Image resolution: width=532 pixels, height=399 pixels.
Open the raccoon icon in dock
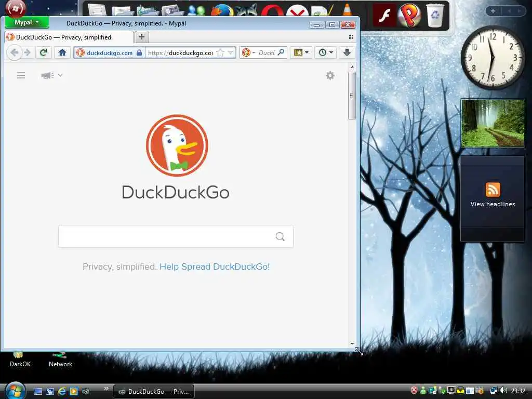point(247,10)
